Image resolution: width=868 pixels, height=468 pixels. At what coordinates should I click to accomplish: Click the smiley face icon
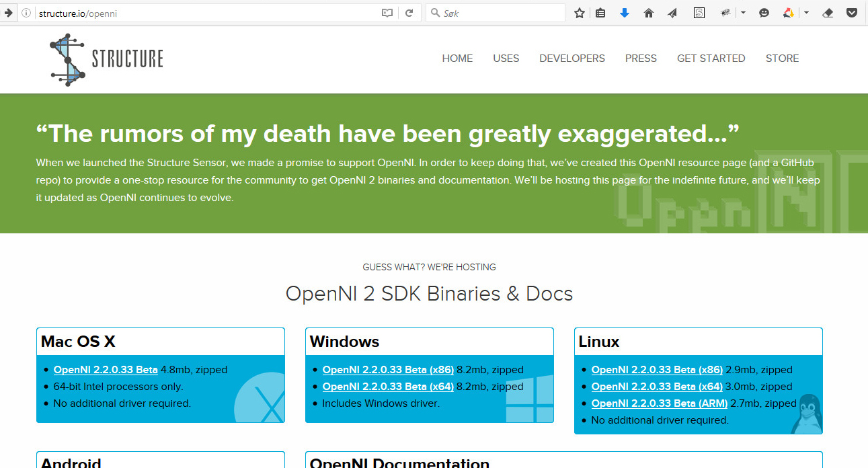[x=764, y=13]
